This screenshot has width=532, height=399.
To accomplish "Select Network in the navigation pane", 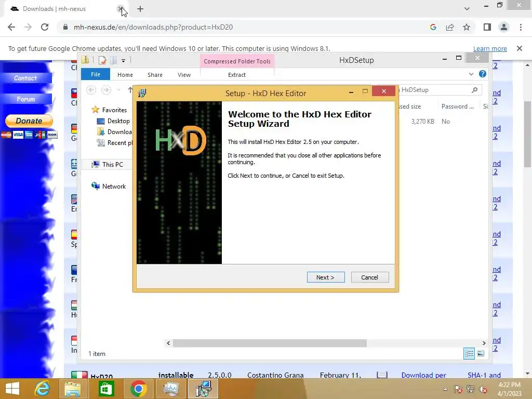I will click(x=114, y=187).
